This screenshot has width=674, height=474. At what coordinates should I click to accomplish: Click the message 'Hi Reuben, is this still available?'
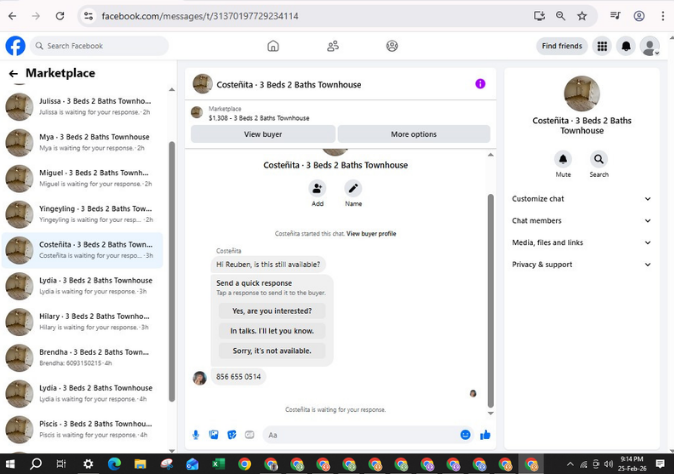coord(268,264)
